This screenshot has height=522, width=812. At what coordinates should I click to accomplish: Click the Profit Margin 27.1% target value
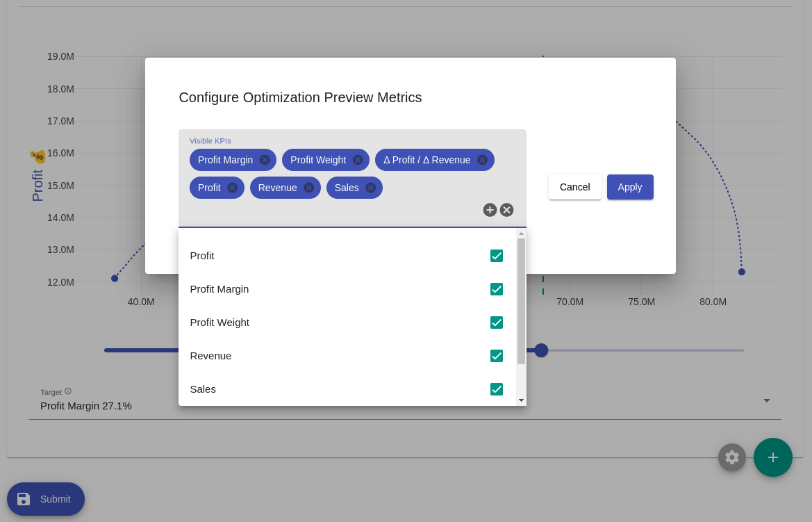coord(86,406)
